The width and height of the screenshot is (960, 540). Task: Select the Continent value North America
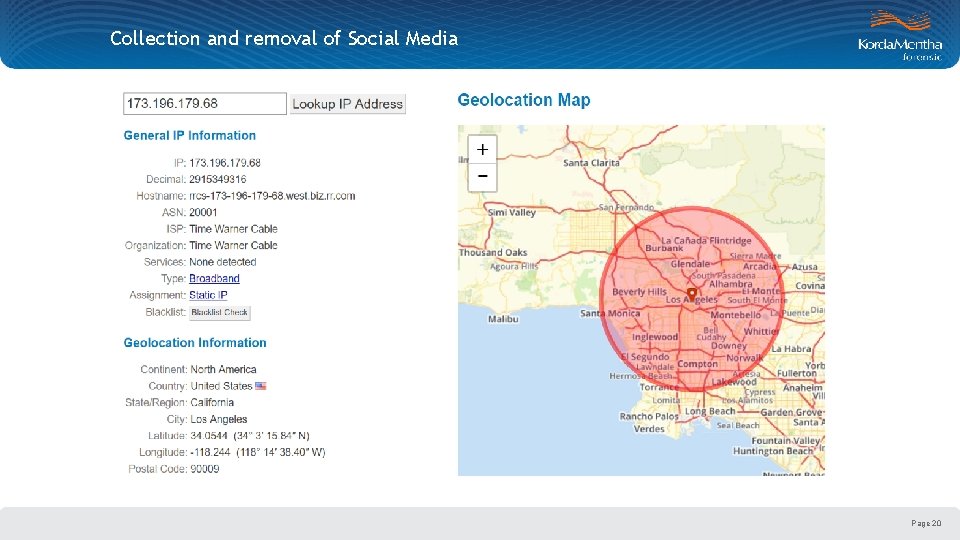tap(223, 369)
